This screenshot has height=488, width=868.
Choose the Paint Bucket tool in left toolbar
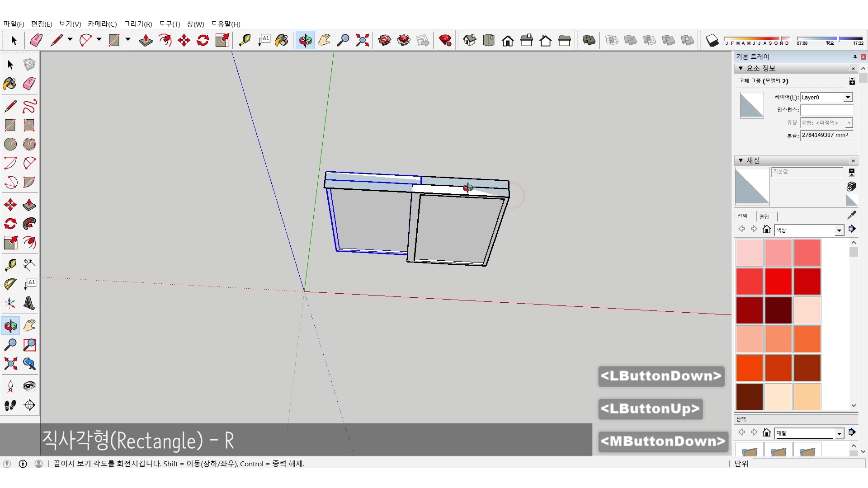tap(10, 84)
